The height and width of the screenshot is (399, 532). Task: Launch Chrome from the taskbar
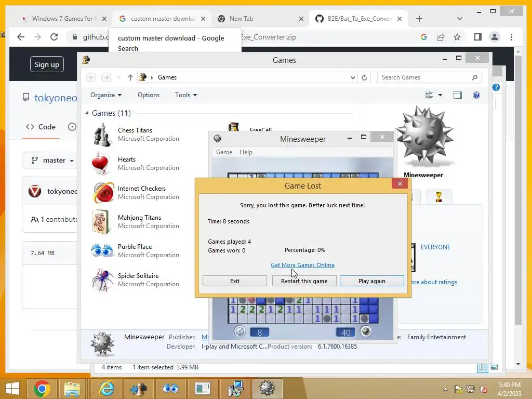click(42, 389)
